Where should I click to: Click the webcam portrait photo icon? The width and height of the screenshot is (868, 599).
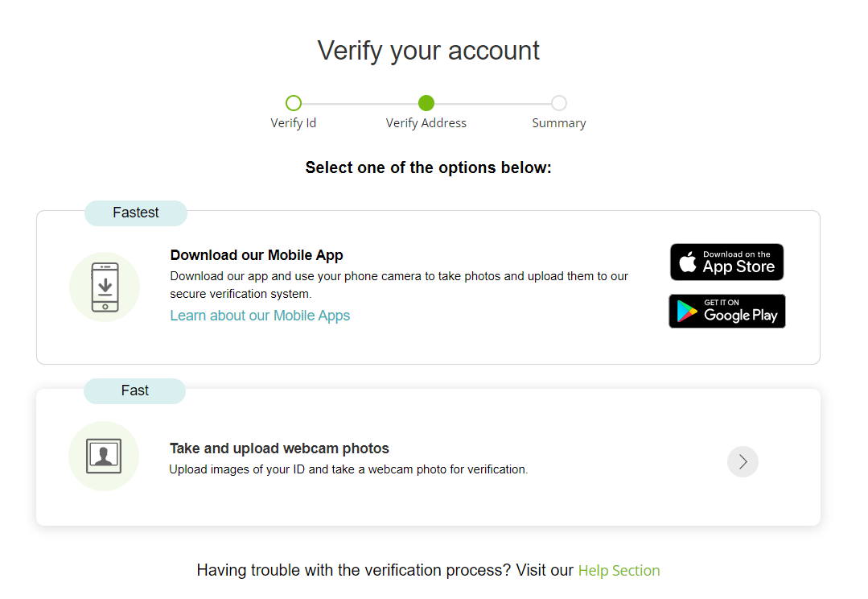(104, 456)
